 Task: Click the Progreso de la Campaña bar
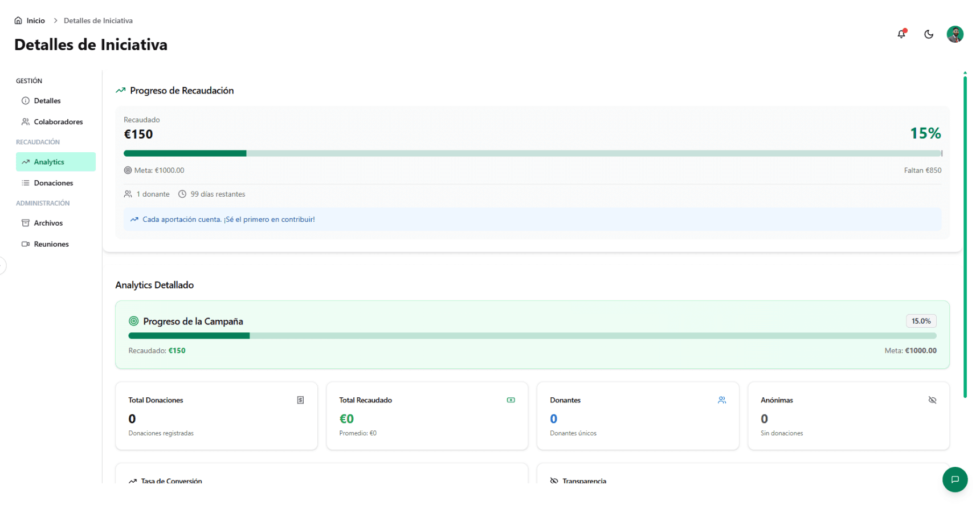point(532,336)
